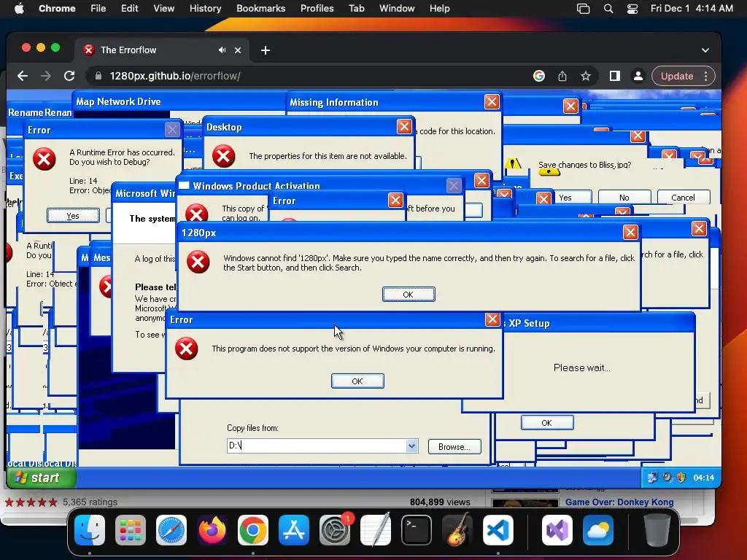Viewport: 747px width, 560px height.
Task: Close the Missing Information dialog
Action: [492, 101]
